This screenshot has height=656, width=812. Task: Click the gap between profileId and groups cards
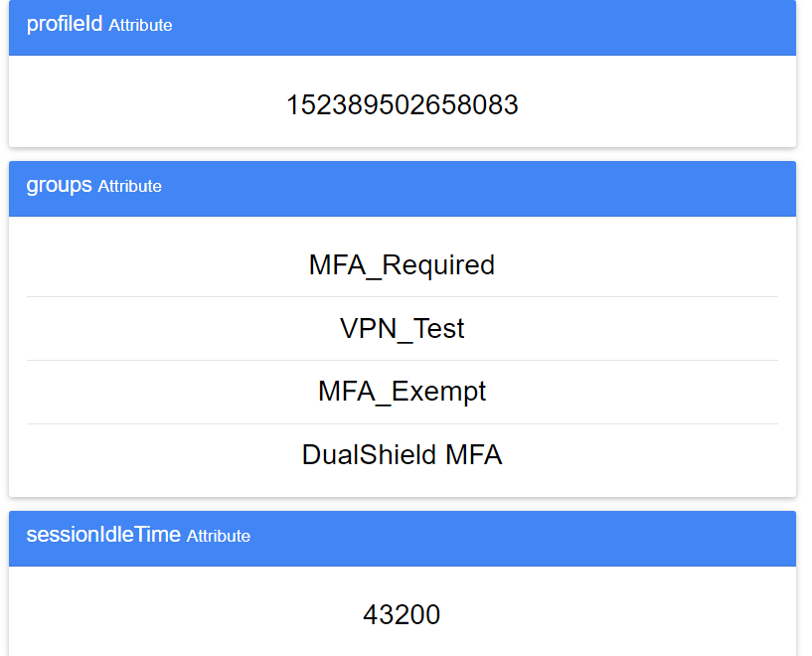coord(402,154)
